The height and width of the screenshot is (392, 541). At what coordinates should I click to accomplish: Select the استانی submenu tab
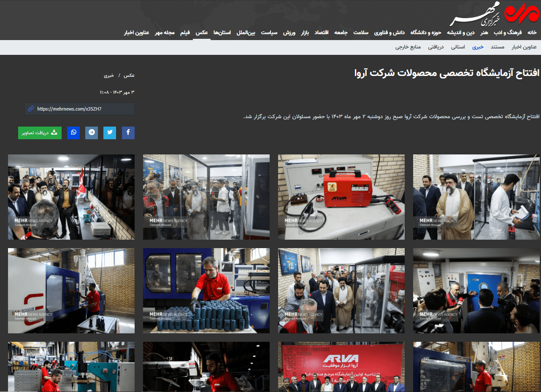tap(458, 47)
